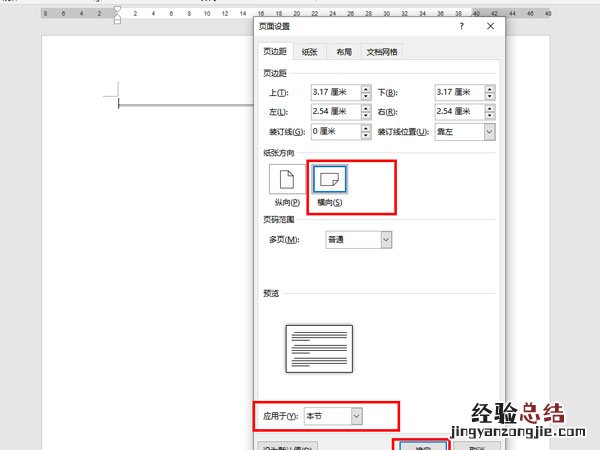
Task: Decrease the 右 right margin with down arrow
Action: coord(489,116)
